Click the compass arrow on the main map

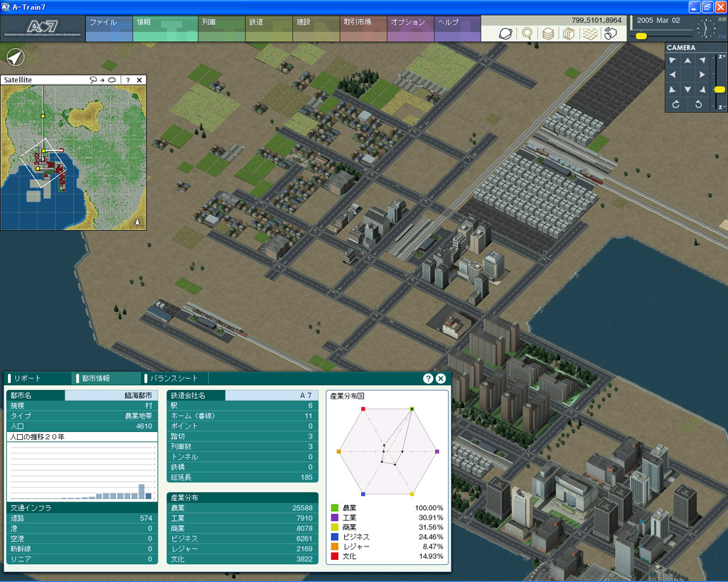pos(16,58)
